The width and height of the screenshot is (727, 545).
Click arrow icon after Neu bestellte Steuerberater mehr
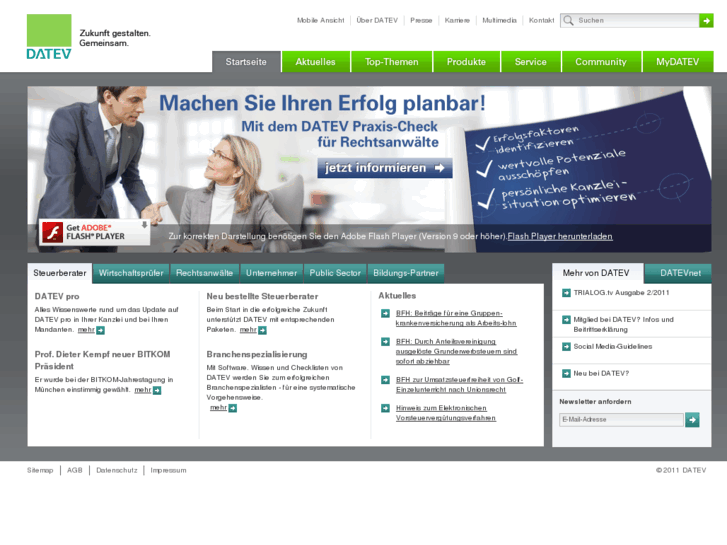(262, 330)
